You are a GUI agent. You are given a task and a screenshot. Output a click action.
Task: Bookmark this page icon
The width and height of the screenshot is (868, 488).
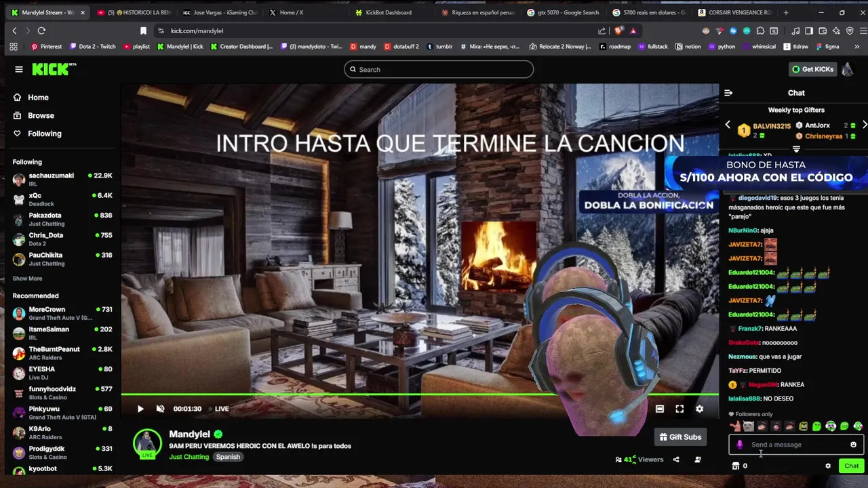[x=143, y=30]
